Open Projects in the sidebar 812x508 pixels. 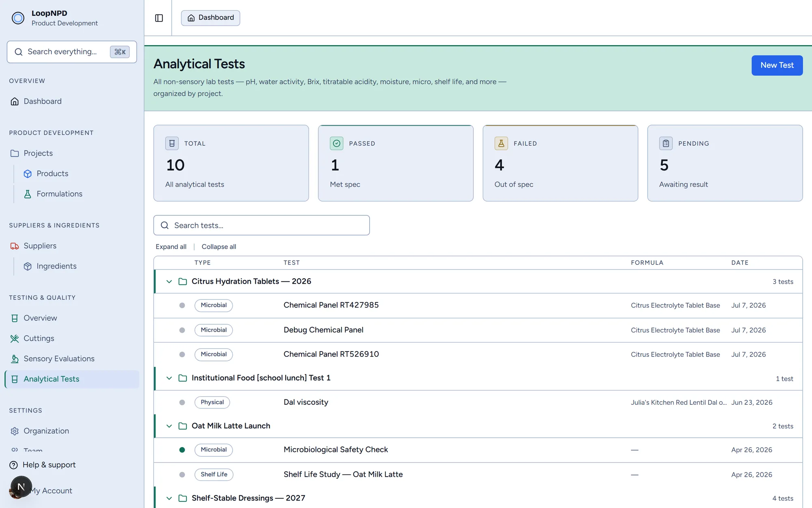pyautogui.click(x=72, y=153)
